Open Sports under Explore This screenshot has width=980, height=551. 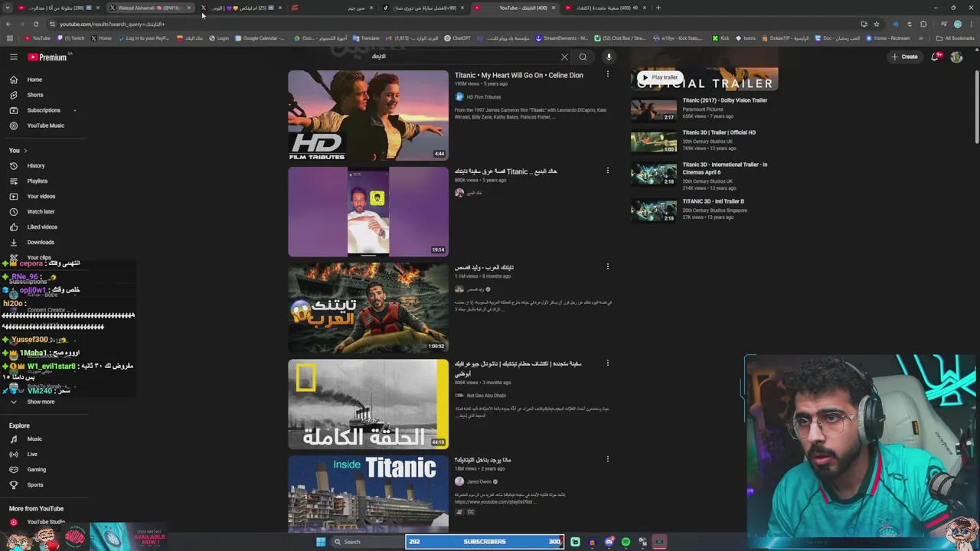35,485
